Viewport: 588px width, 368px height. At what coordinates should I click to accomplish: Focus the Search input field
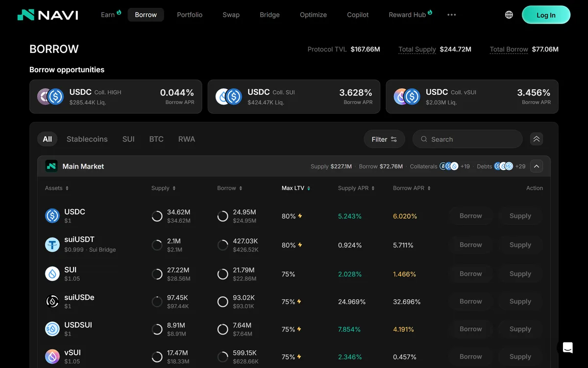click(467, 139)
